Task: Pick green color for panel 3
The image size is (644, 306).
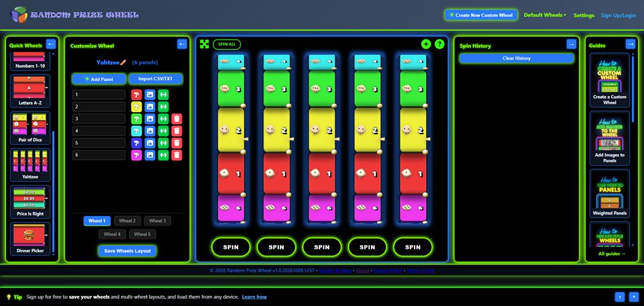Action: pos(136,119)
